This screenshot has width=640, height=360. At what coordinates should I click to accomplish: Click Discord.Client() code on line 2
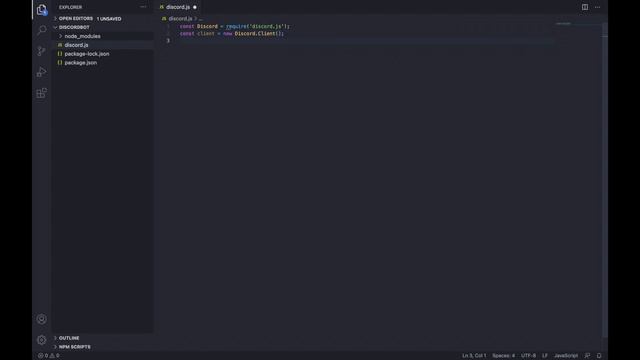(x=258, y=33)
